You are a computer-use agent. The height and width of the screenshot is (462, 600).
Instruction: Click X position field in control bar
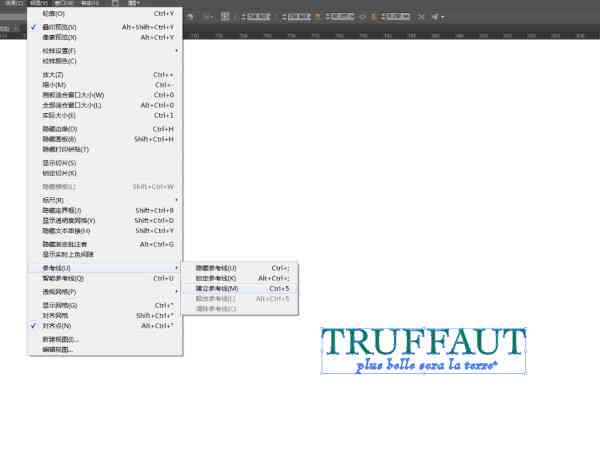[x=259, y=17]
